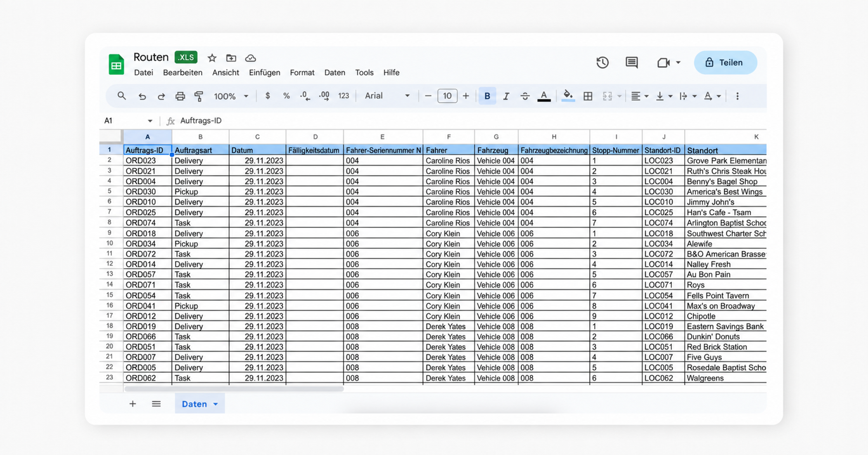Click the move to folder icon
The image size is (868, 455).
click(x=231, y=58)
